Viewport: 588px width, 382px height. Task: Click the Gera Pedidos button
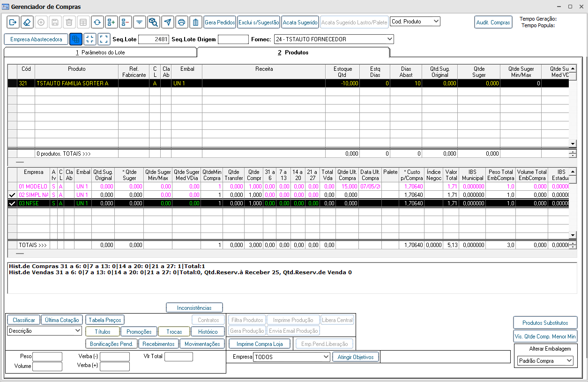[x=220, y=22]
